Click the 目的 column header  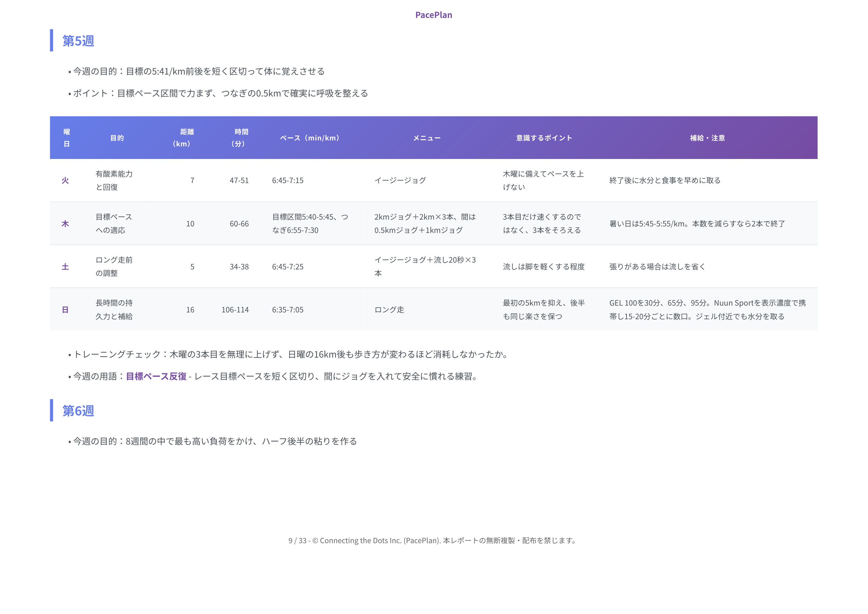(x=117, y=138)
